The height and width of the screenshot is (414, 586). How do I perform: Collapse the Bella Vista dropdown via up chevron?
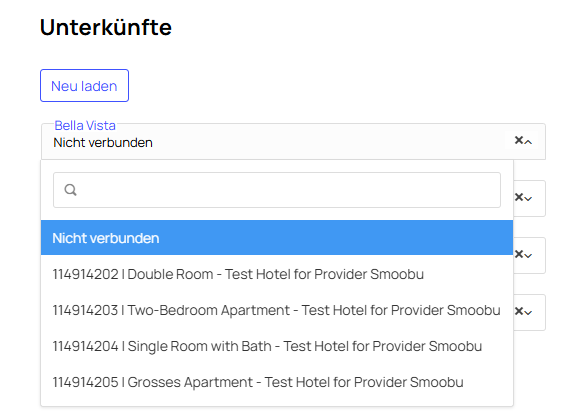[528, 142]
